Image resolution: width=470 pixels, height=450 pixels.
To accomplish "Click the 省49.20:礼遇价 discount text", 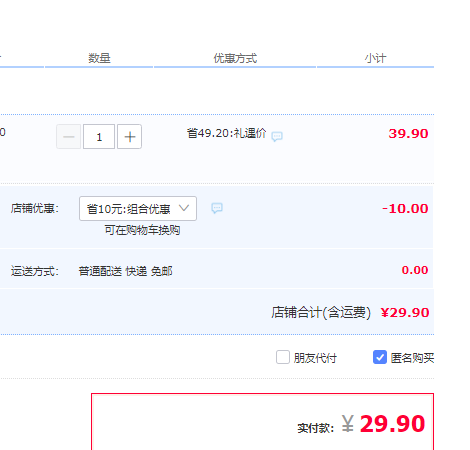I will (226, 133).
